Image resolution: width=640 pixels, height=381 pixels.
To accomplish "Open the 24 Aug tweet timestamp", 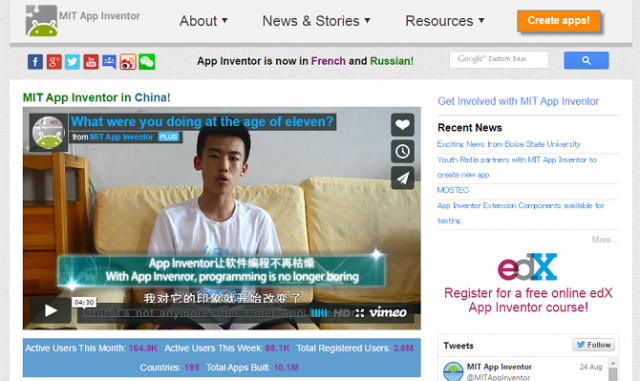I will coord(591,367).
